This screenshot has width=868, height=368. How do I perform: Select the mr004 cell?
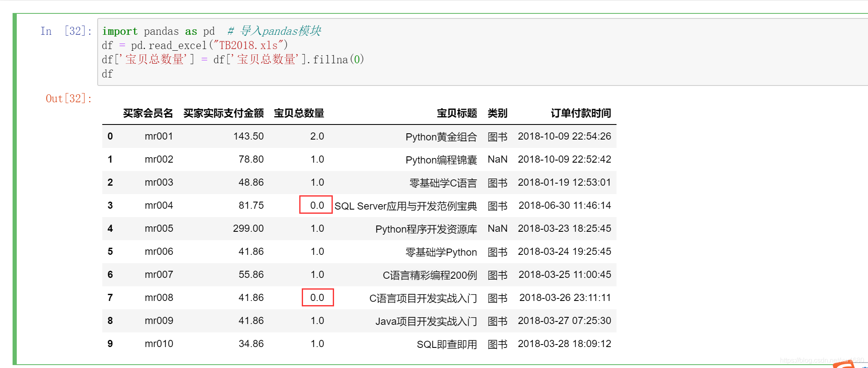pyautogui.click(x=159, y=205)
